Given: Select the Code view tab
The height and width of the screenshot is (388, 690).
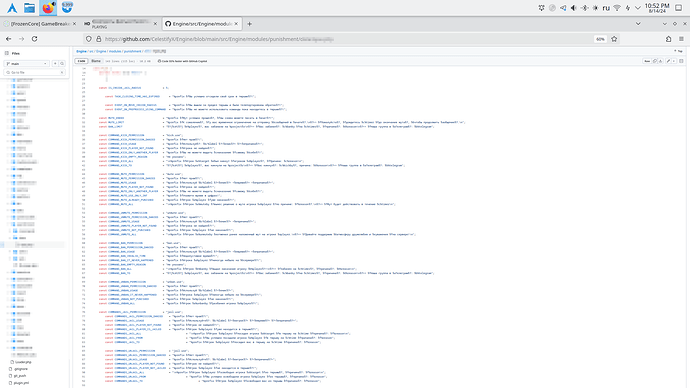Looking at the screenshot, I should click(81, 61).
